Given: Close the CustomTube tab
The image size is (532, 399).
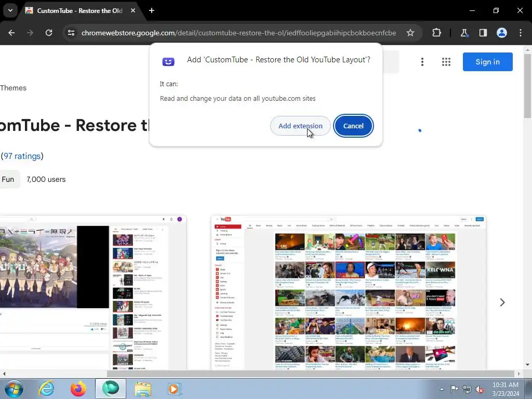Looking at the screenshot, I should [133, 10].
